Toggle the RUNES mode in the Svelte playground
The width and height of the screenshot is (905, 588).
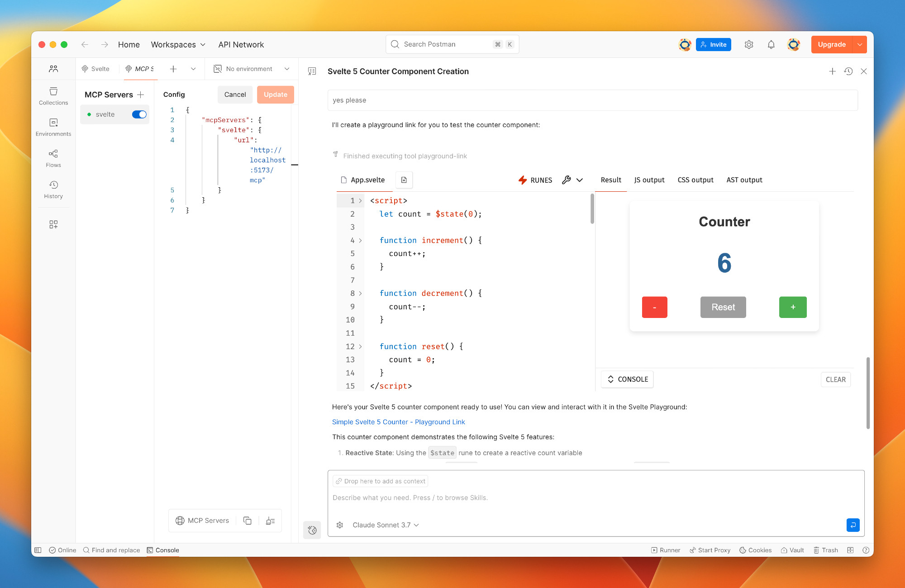[x=536, y=180]
